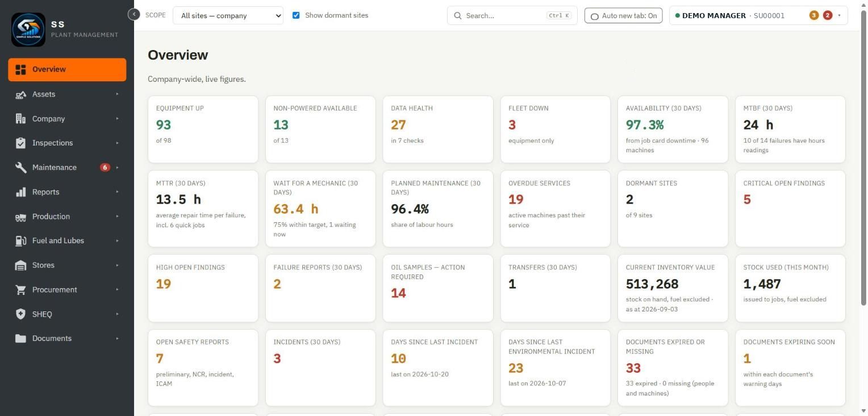Expand the Stores submenu arrow
Viewport: 868px width, 416px height.
point(118,265)
